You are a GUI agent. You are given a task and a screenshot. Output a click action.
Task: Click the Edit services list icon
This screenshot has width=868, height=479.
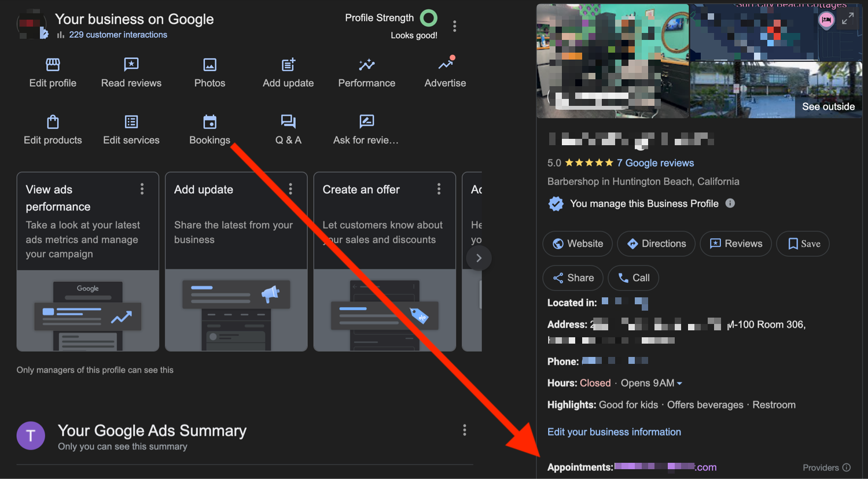click(131, 122)
